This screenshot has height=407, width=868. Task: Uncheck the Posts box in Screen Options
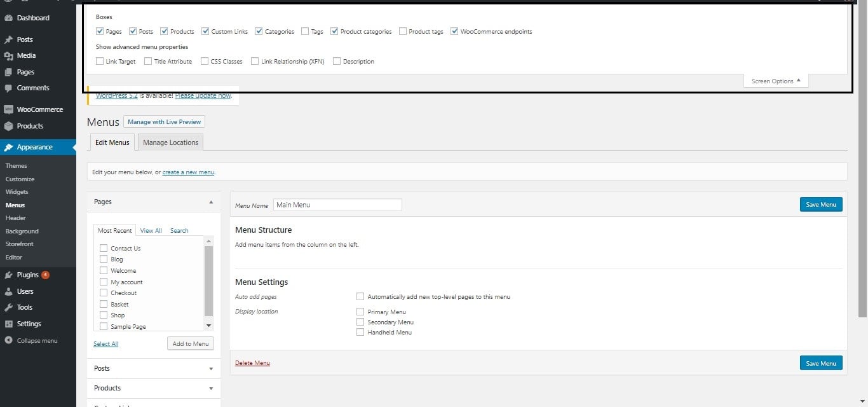[133, 31]
